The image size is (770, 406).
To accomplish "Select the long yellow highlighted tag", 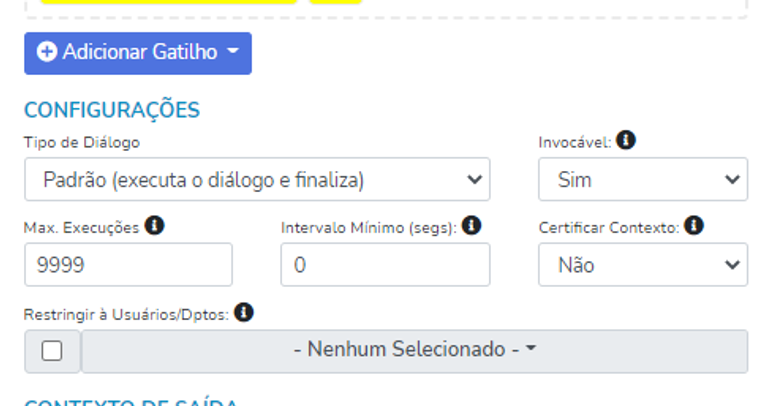I will (x=168, y=1).
